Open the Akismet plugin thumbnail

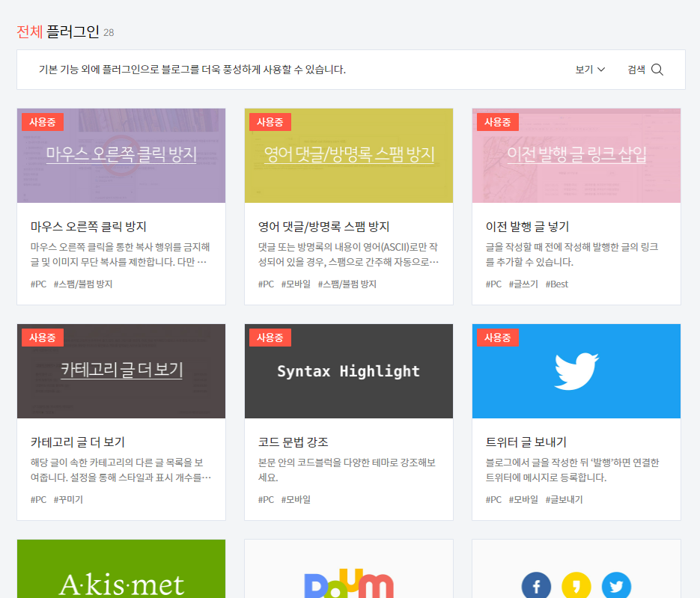point(121,569)
